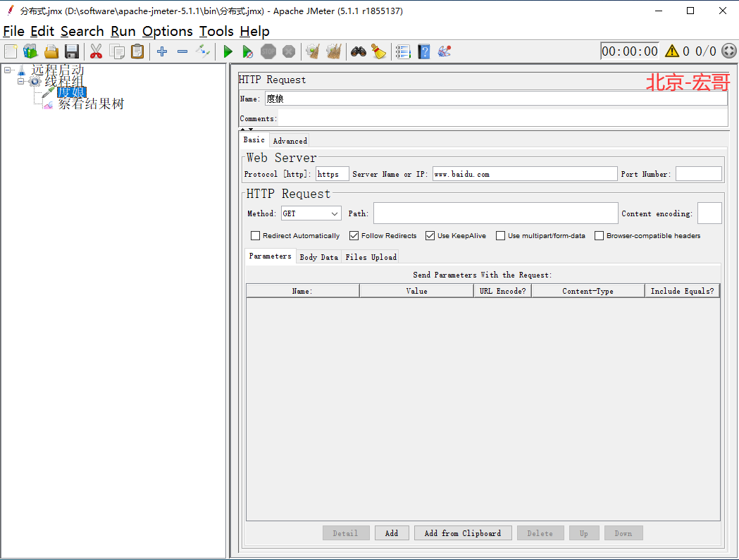This screenshot has width=739, height=560.
Task: Start the test with green play icon
Action: [228, 51]
